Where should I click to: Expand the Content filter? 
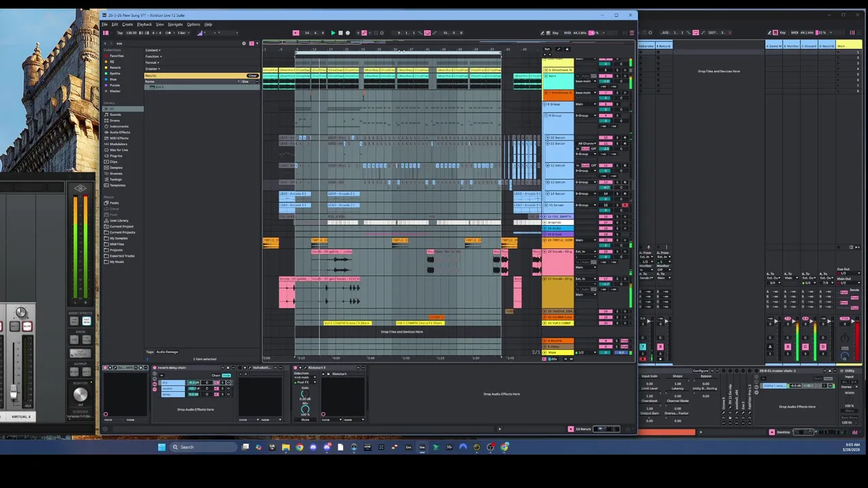point(153,50)
